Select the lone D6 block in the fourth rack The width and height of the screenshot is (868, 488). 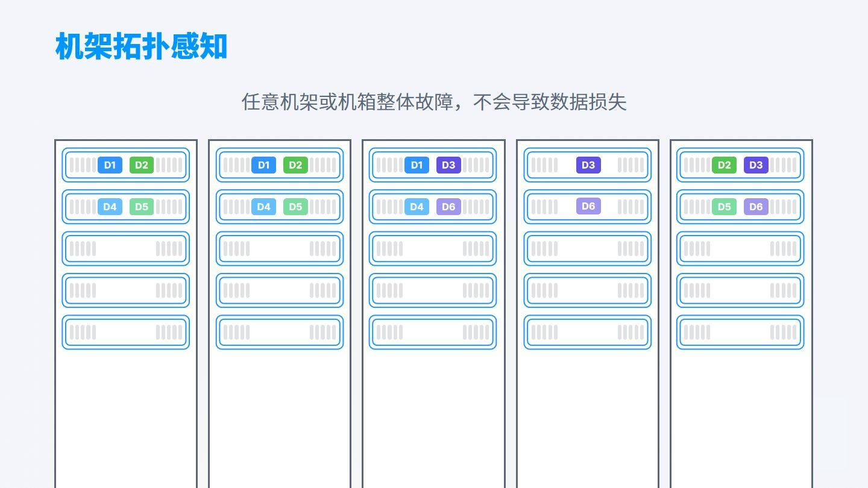(x=588, y=207)
